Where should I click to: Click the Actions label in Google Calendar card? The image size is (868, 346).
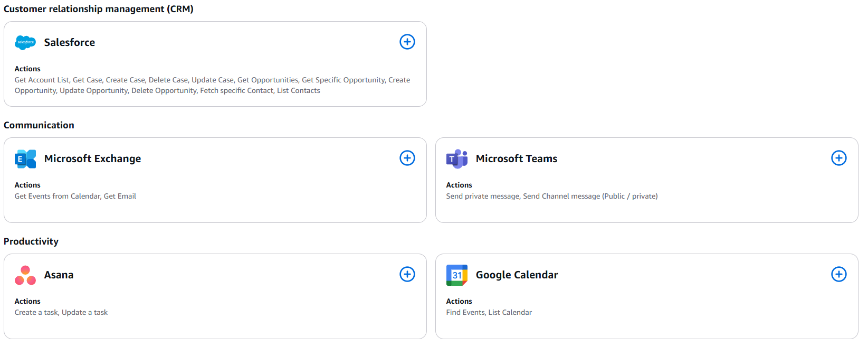point(459,301)
